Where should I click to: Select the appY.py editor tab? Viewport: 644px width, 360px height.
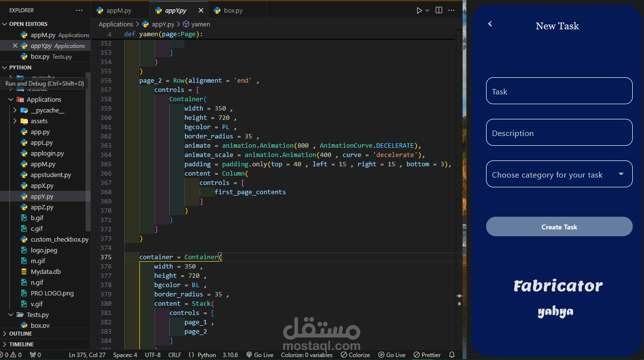(176, 10)
